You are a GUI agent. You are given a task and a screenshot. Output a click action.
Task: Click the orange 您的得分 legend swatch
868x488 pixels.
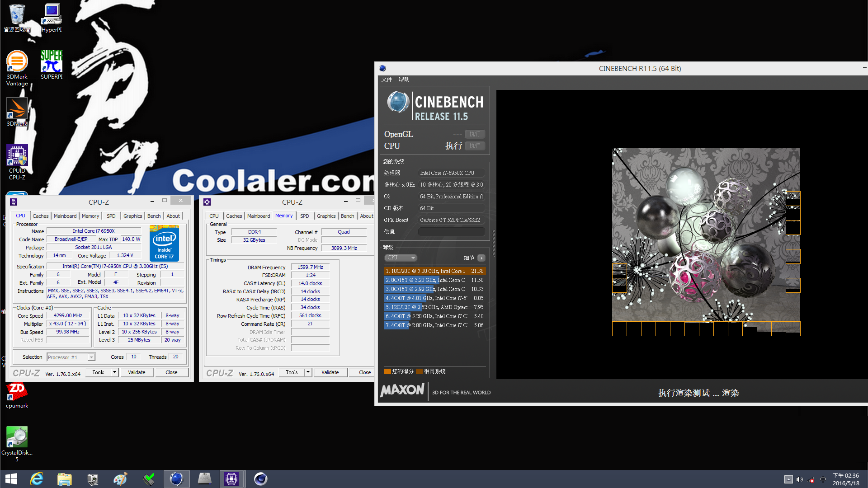tap(387, 371)
